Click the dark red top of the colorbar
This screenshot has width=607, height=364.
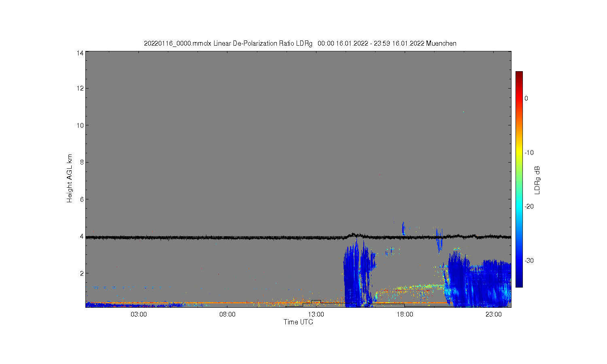(519, 75)
